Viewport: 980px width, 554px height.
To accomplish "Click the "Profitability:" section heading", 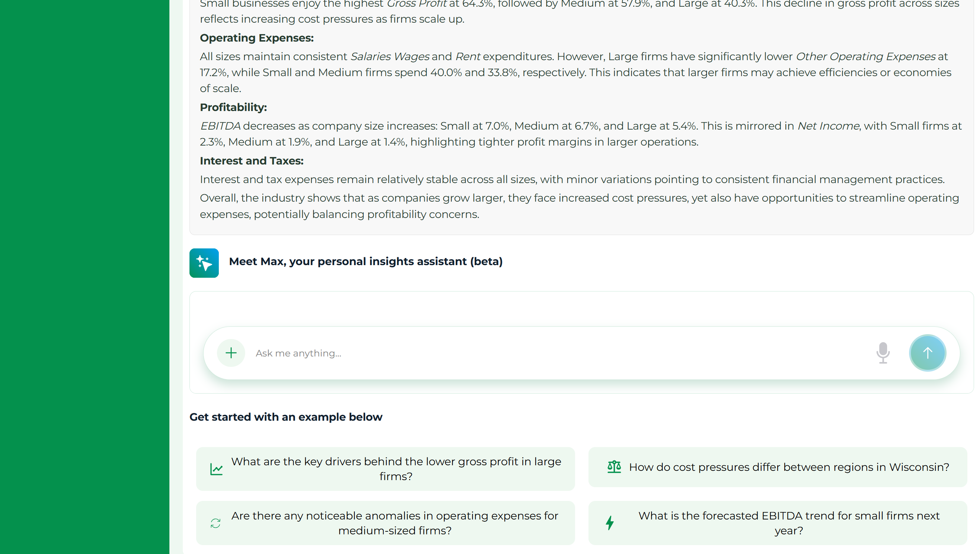I will 233,107.
